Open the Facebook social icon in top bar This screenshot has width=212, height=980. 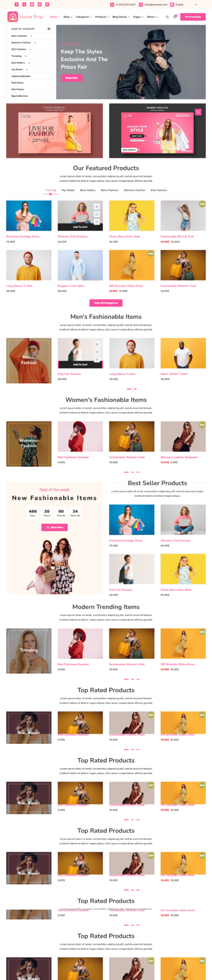coord(17,4)
